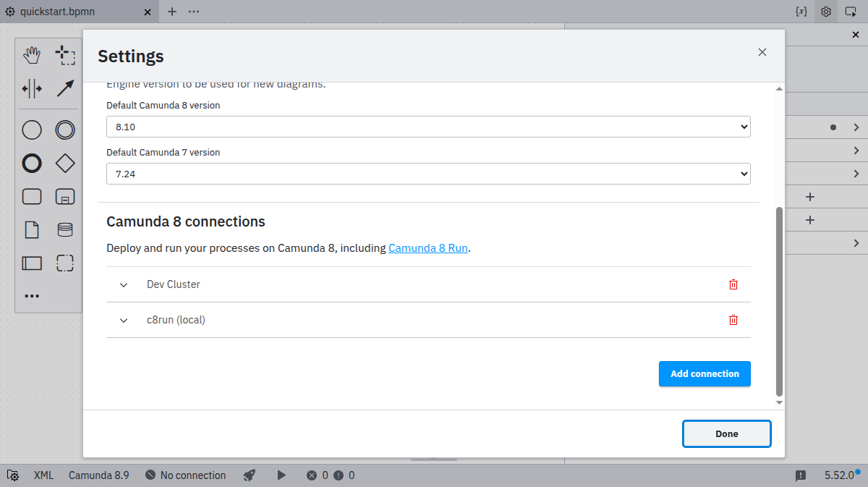The height and width of the screenshot is (487, 868).
Task: Open the tab overflow menu (three dots)
Action: (194, 12)
